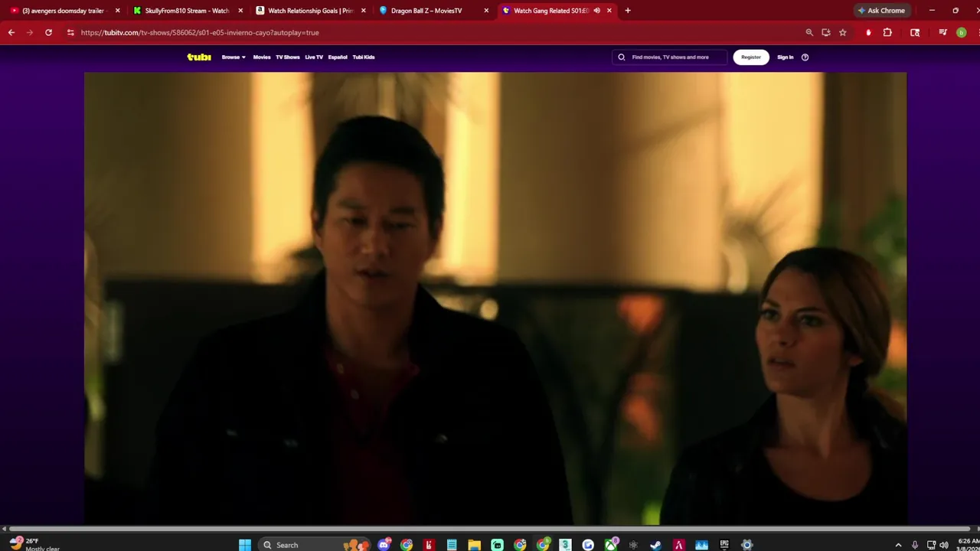
Task: Open a new browser tab
Action: point(628,11)
